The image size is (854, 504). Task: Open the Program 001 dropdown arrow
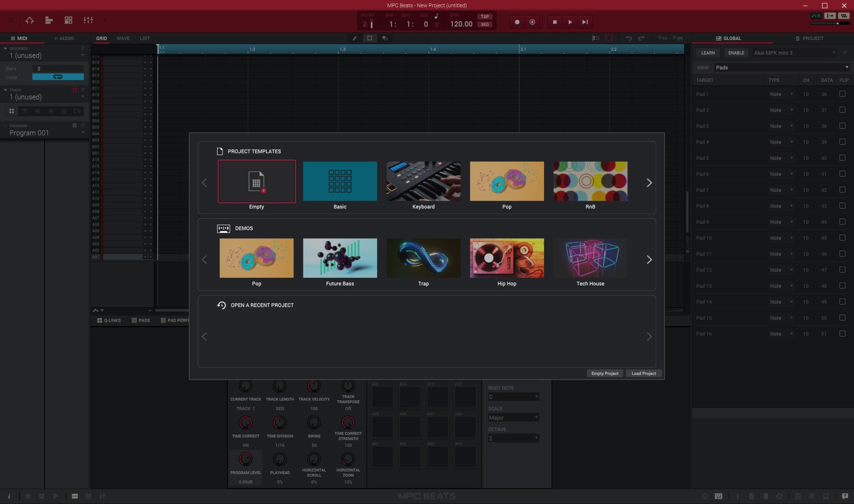83,133
